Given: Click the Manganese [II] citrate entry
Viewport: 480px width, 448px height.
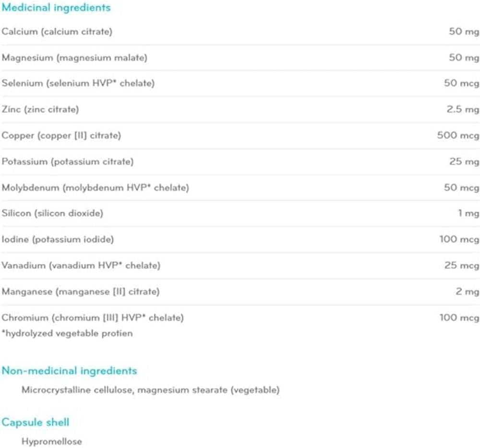Looking at the screenshot, I should 80,291.
